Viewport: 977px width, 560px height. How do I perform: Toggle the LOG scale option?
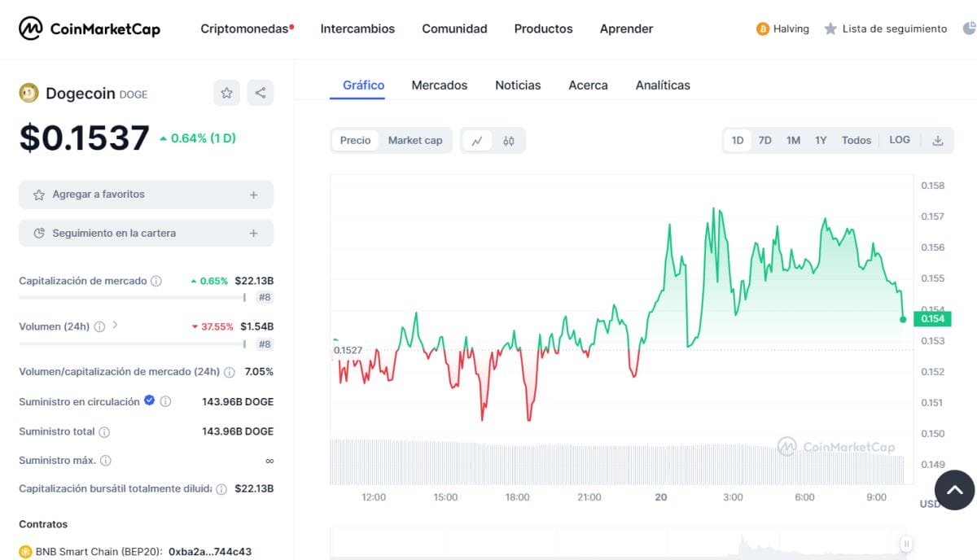point(900,140)
